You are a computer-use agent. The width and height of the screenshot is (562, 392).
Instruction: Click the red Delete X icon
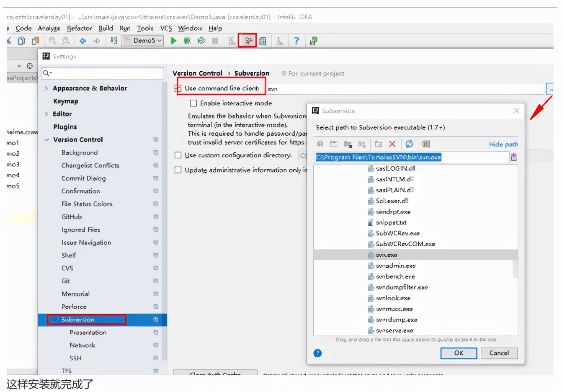pyautogui.click(x=392, y=144)
